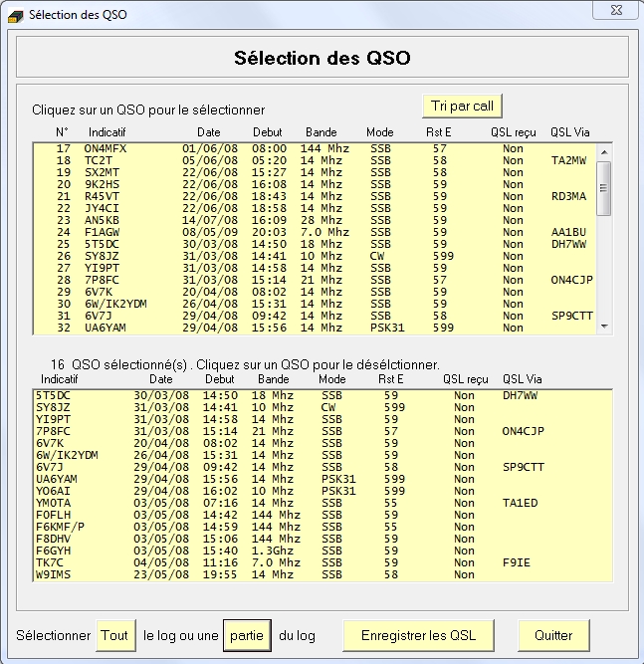This screenshot has height=664, width=644.
Task: Save with Enregistrer les QSL button
Action: point(418,635)
